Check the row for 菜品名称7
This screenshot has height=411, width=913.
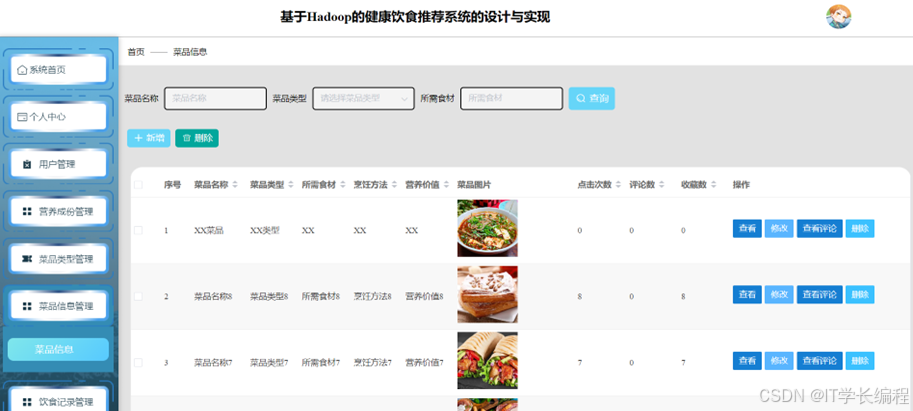[138, 362]
